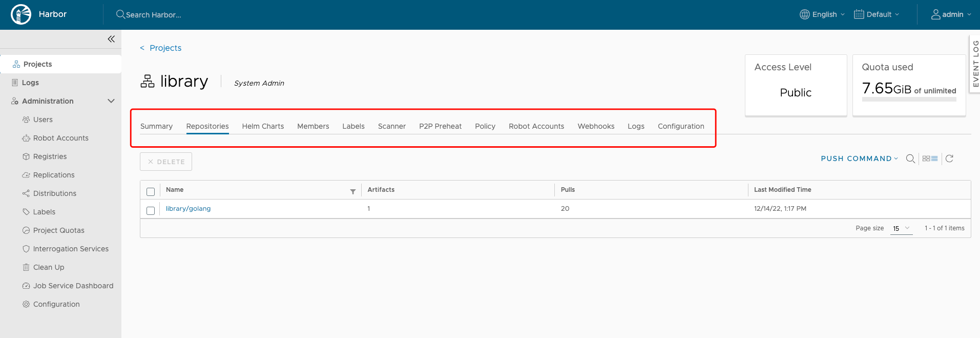The image size is (980, 338).
Task: Click Robot Accounts sidebar icon
Action: point(26,138)
